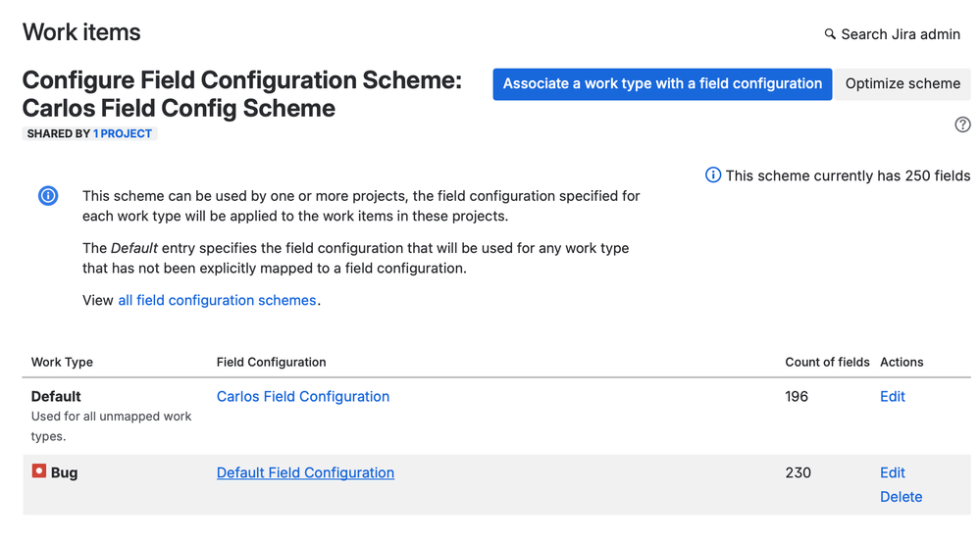The width and height of the screenshot is (980, 544).
Task: Click the Count of fields column header
Action: tap(827, 362)
